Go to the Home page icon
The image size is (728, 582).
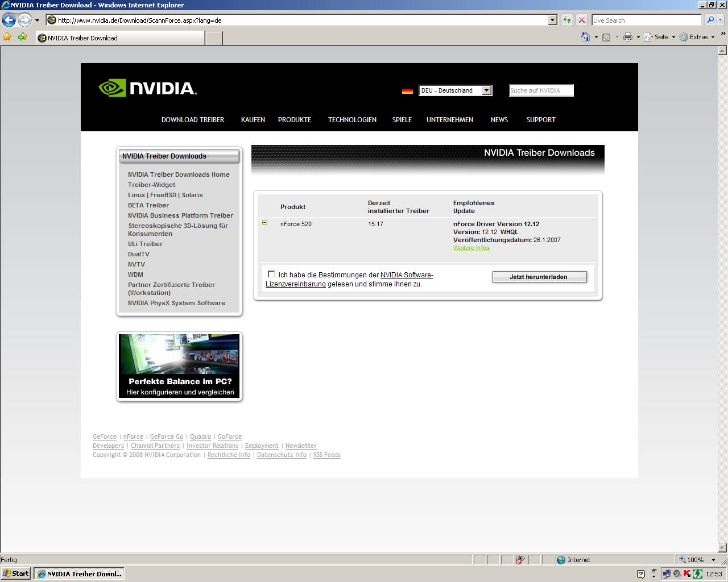coord(585,37)
